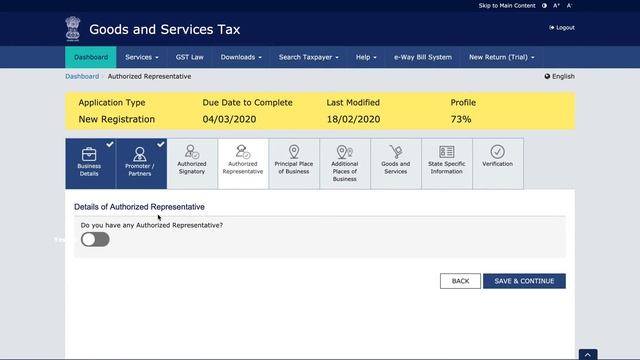Viewport: 640px width, 360px height.
Task: Click the Authorized Representative breadcrumb text
Action: (x=149, y=76)
